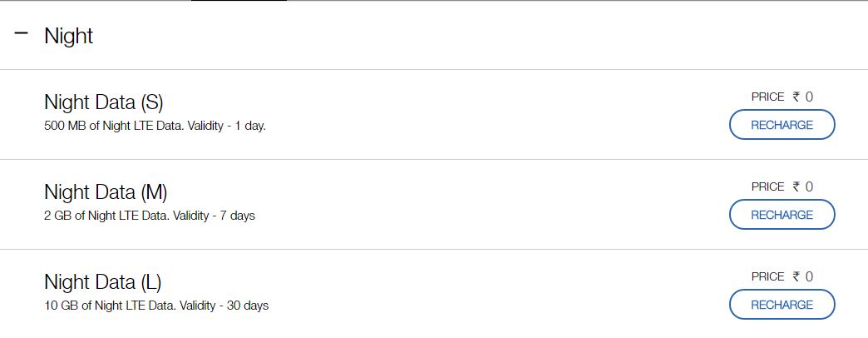Click the 2 GB seven-day validity description
The image size is (868, 338).
click(x=150, y=216)
